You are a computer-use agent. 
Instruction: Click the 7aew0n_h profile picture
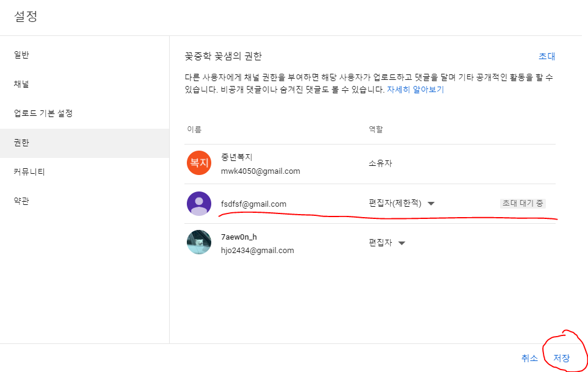click(199, 242)
